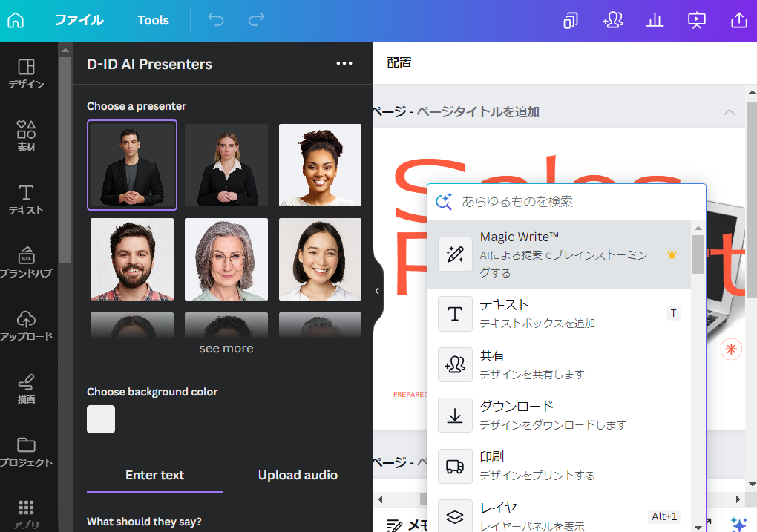Go to Canva home via house icon

pyautogui.click(x=16, y=20)
